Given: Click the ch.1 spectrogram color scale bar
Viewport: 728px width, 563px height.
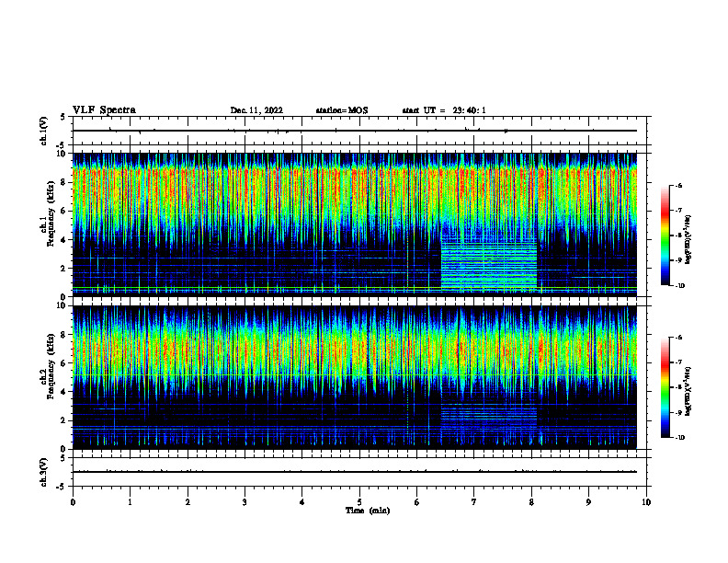Looking at the screenshot, I should 665,236.
